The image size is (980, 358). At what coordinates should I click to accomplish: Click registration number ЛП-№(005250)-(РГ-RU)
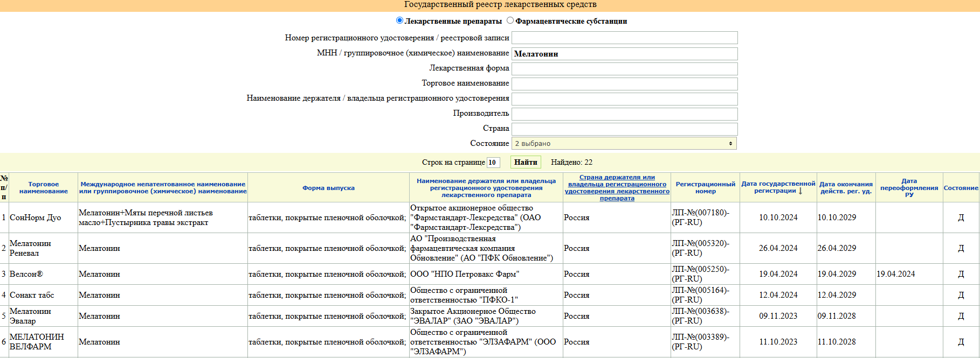pos(700,274)
